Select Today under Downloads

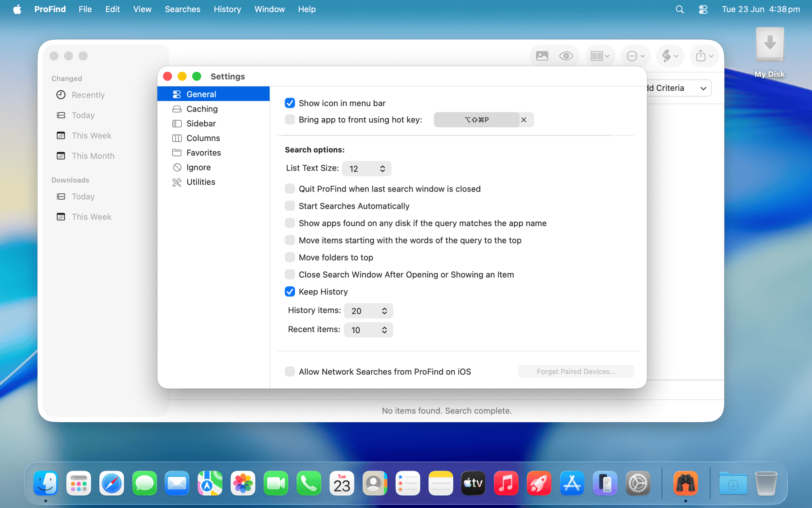(x=83, y=196)
